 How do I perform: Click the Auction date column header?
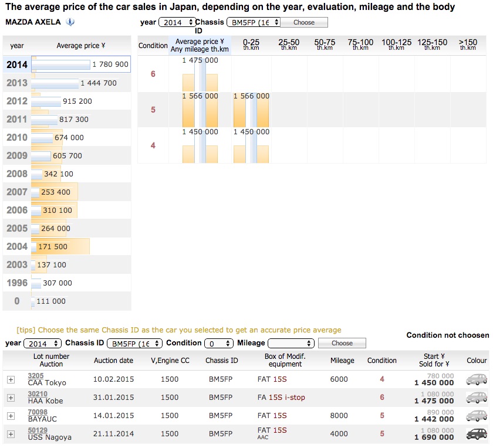tap(113, 361)
